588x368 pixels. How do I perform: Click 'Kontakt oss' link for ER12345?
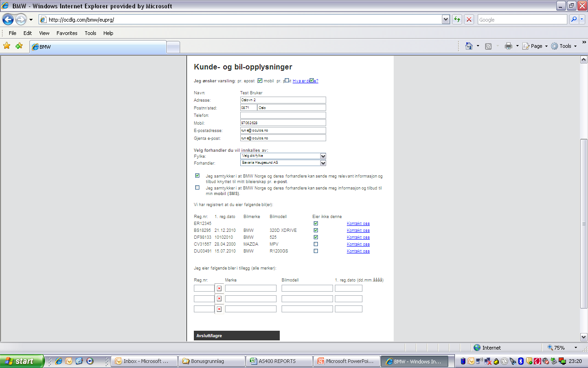pos(358,224)
